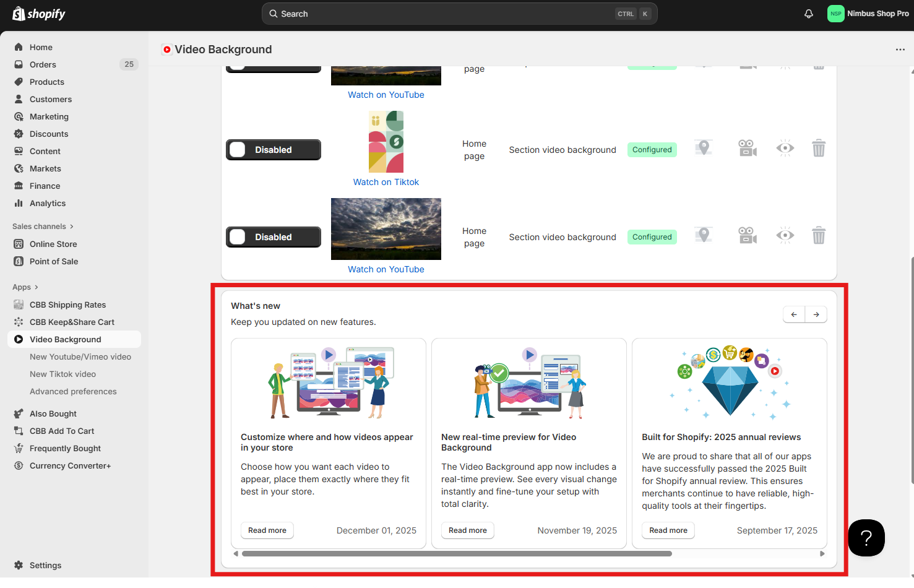Click the camera icon in the bottom YouTube row
Image resolution: width=914 pixels, height=588 pixels.
748,235
